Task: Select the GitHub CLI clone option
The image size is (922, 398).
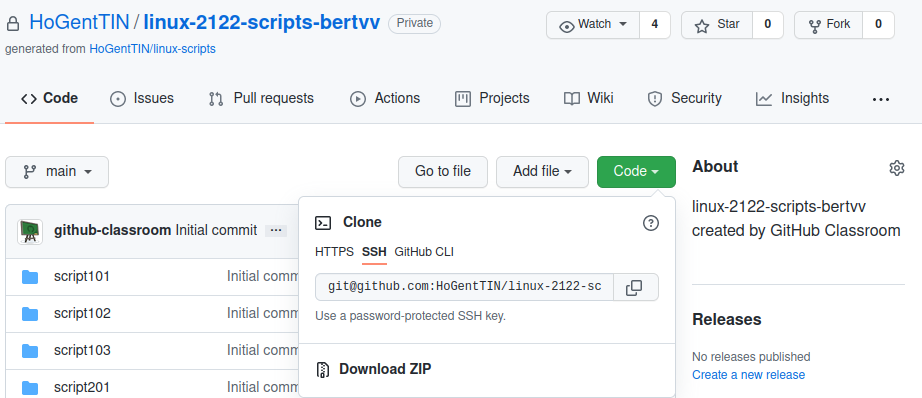Action: (x=424, y=252)
